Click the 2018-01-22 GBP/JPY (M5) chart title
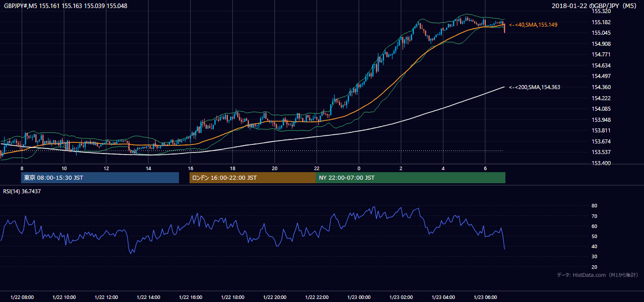 tap(595, 6)
